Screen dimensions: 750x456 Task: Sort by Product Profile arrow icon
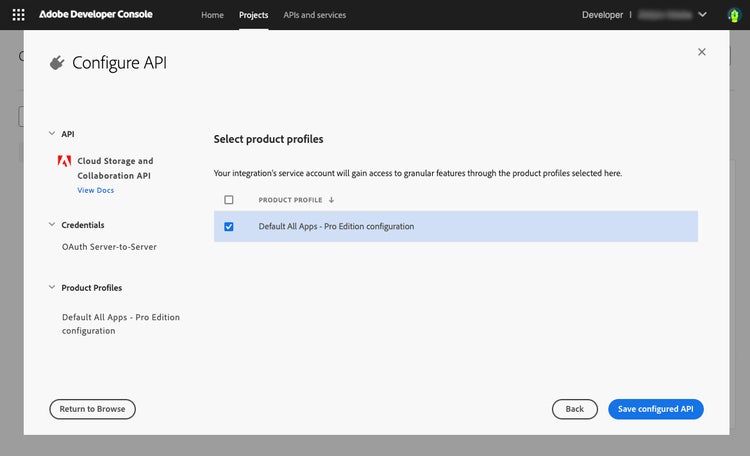point(331,200)
